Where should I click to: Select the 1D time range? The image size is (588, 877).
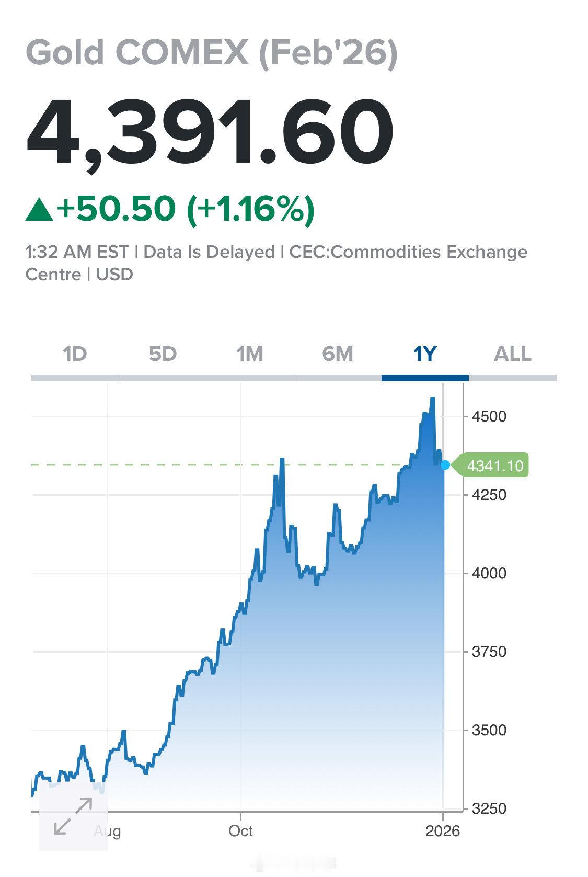tap(74, 354)
